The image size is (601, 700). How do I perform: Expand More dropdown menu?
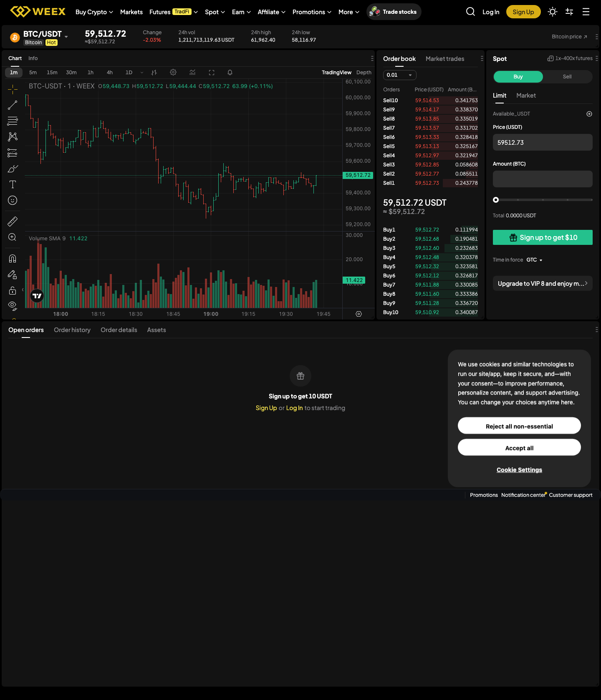[x=349, y=12]
